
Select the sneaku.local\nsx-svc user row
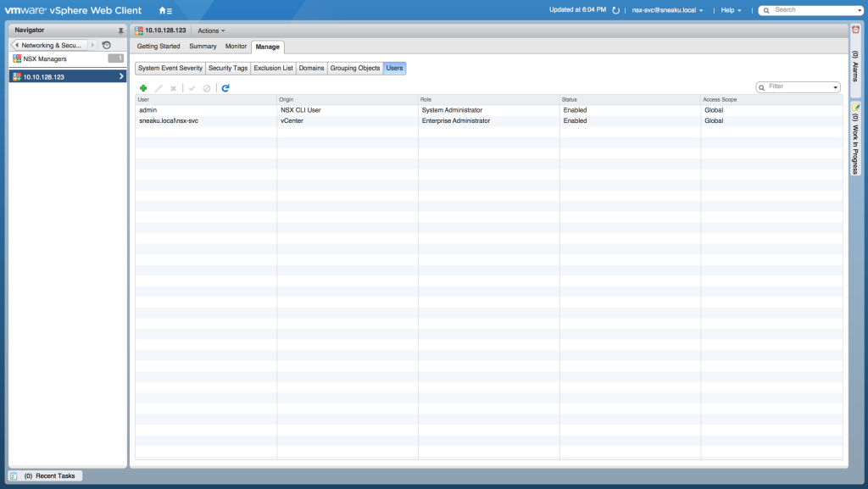[489, 120]
